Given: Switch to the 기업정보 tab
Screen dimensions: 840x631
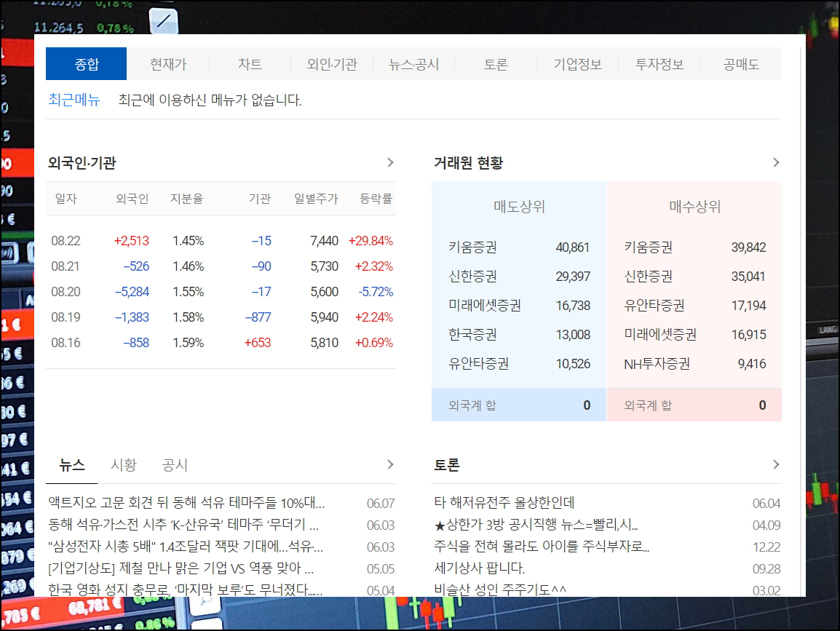Looking at the screenshot, I should pyautogui.click(x=577, y=64).
